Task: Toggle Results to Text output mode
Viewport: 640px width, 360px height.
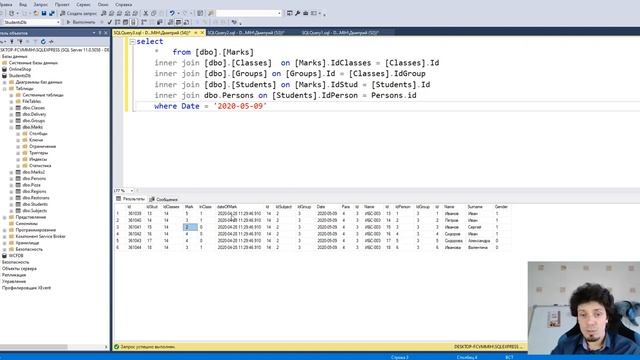Action: click(x=170, y=22)
